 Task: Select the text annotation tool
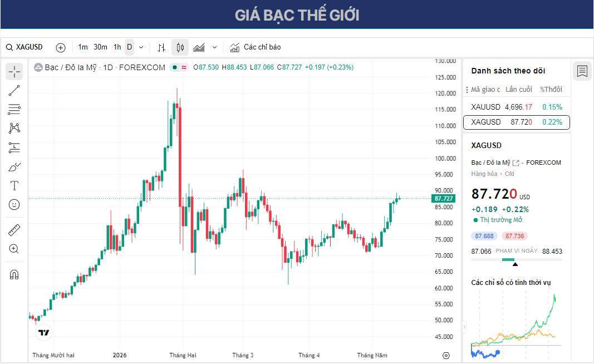tap(14, 185)
